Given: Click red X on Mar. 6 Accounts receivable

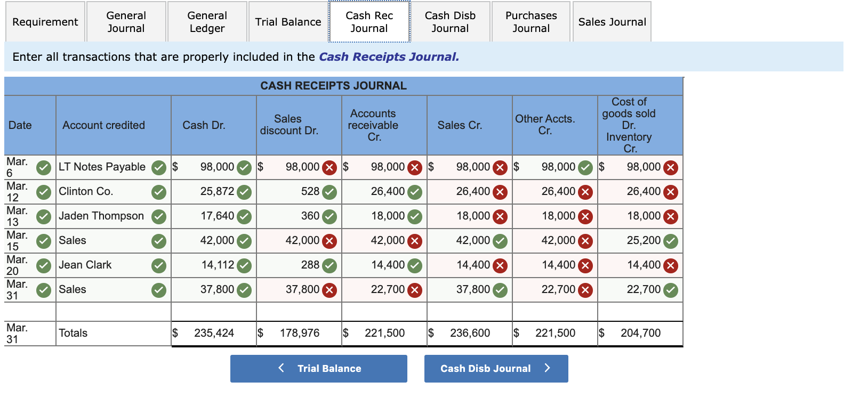Looking at the screenshot, I should pos(415,168).
